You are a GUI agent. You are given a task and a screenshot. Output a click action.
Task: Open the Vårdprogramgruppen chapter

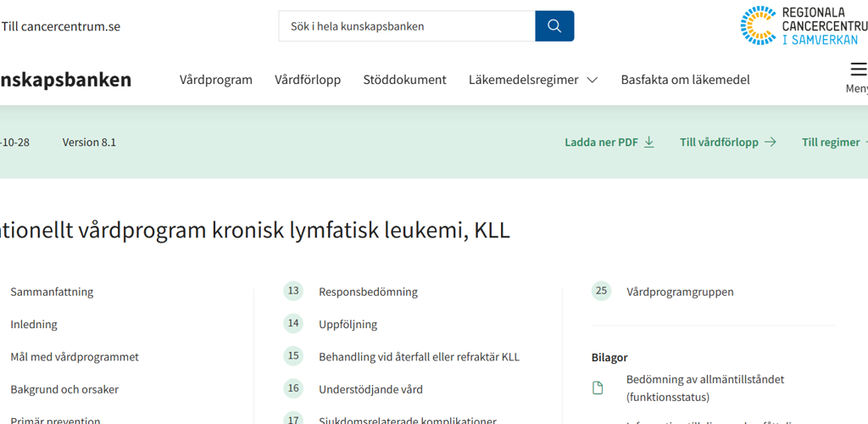pyautogui.click(x=681, y=292)
